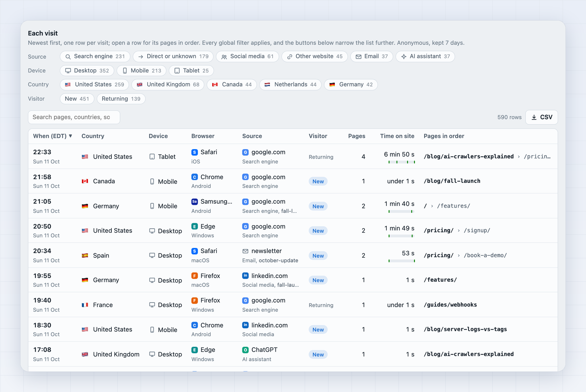Viewport: 586px width, 392px height.
Task: Click the United Kingdom flag in Country filter
Action: [x=140, y=85]
